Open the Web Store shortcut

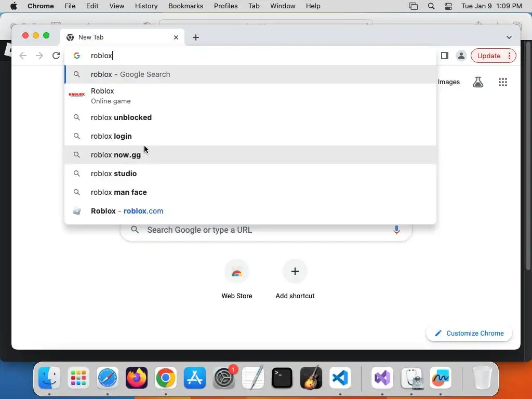[237, 279]
